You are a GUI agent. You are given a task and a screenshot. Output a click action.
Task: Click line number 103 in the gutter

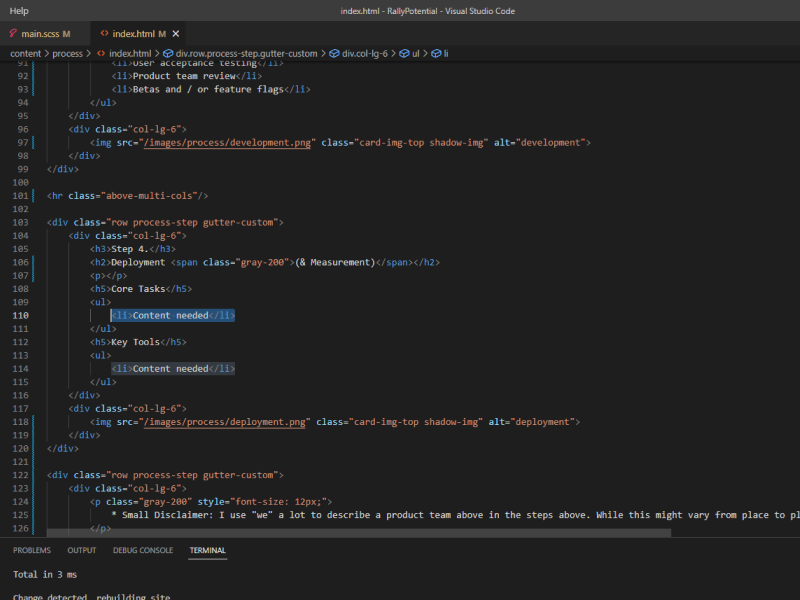pos(20,222)
